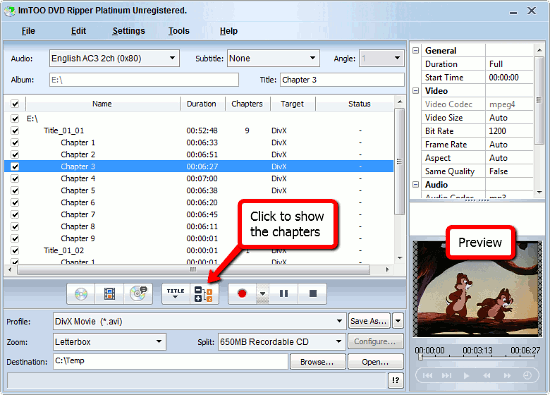Click the Open DVD disc icon
This screenshot has height=395, width=550.
click(81, 294)
